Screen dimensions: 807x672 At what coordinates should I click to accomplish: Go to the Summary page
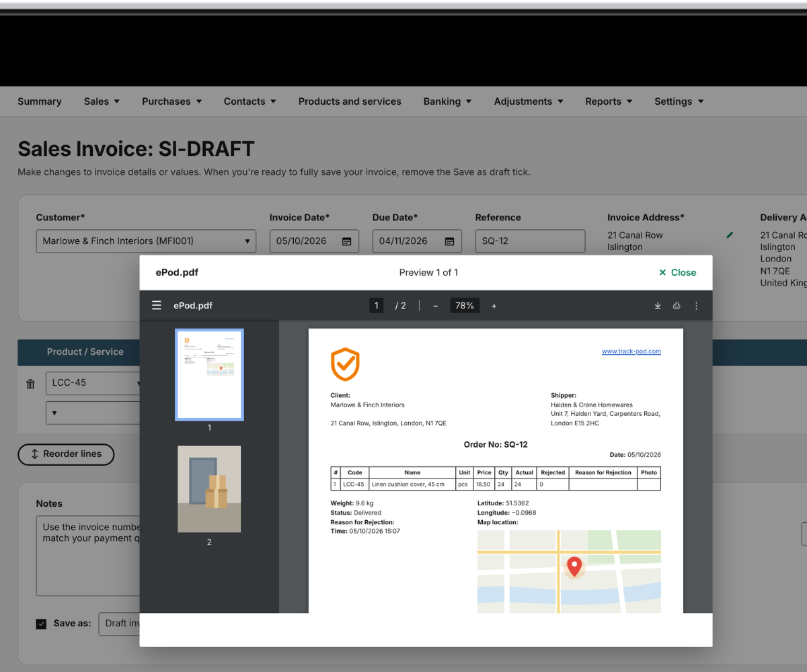pyautogui.click(x=40, y=101)
